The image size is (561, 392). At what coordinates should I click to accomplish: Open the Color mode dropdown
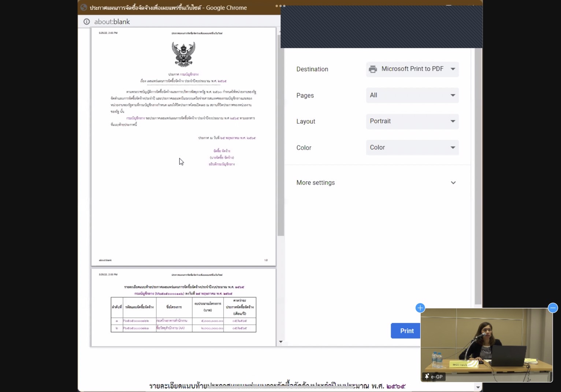tap(412, 148)
